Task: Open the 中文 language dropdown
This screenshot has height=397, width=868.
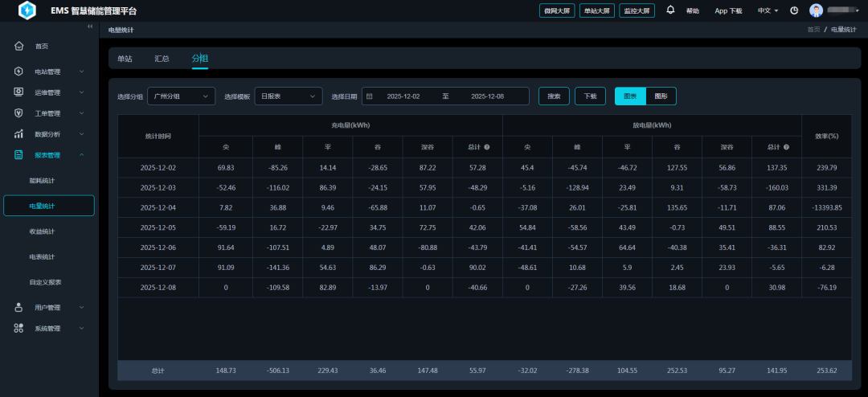Action: coord(768,10)
